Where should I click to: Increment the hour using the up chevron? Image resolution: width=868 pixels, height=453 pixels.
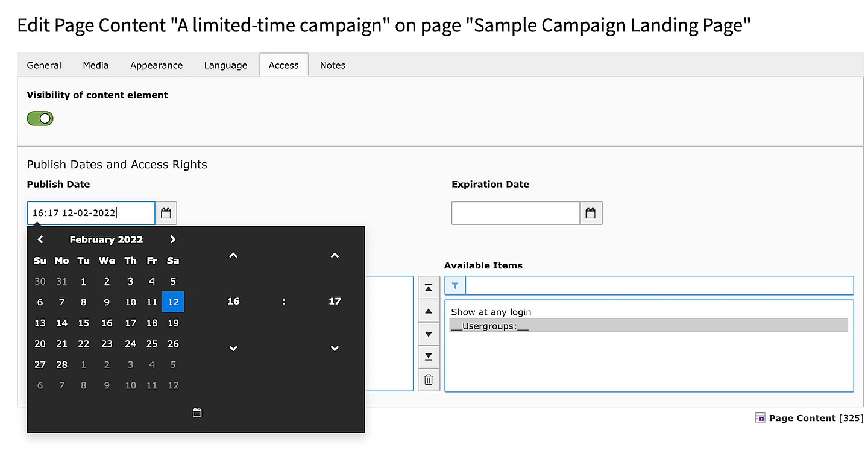tap(233, 255)
